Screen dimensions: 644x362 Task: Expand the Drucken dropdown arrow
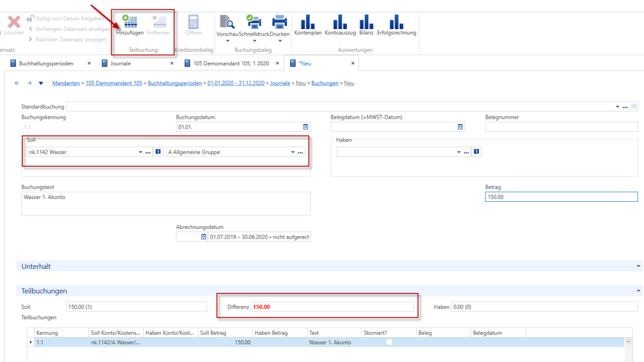280,41
